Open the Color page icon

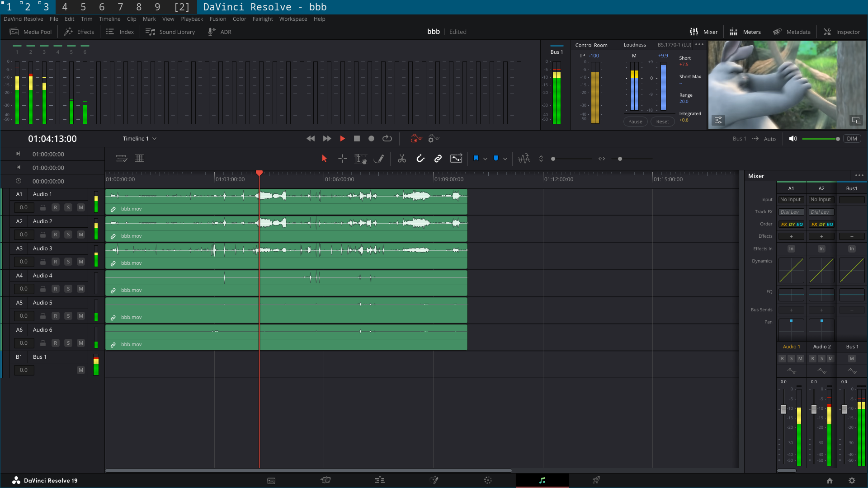tap(488, 480)
